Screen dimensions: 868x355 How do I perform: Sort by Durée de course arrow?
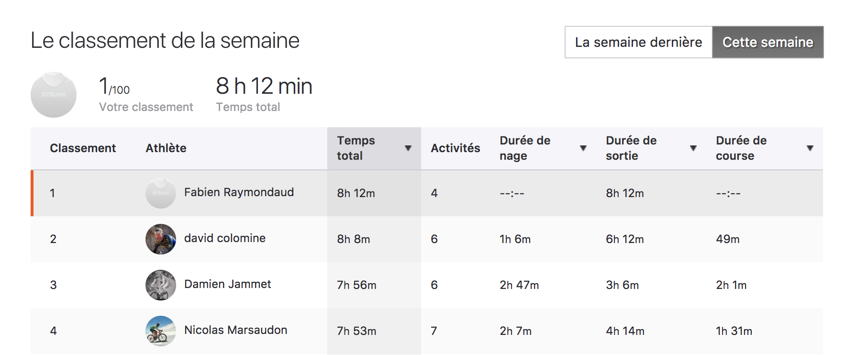point(810,148)
